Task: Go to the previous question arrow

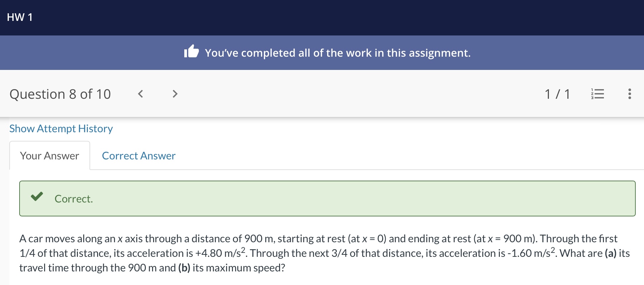Action: [x=141, y=94]
